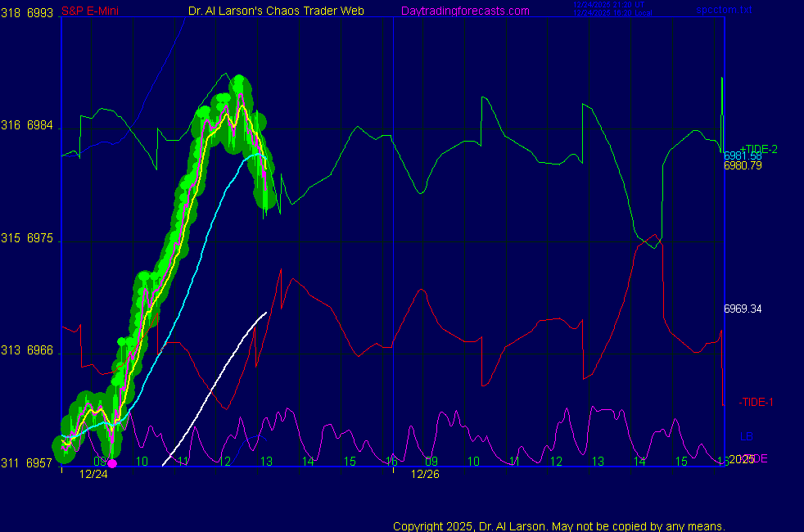Click the red -TIDE-1 legend label
This screenshot has width=804, height=532.
coord(756,402)
